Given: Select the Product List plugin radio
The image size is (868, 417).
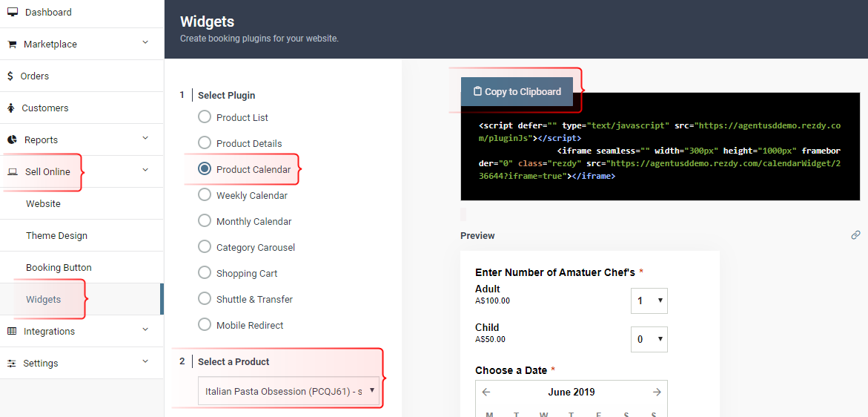Looking at the screenshot, I should (205, 116).
